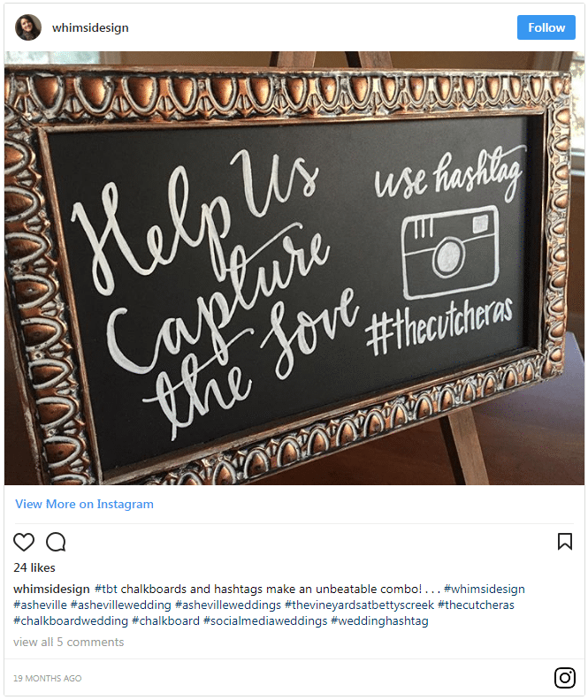Image resolution: width=588 pixels, height=700 pixels.
Task: Open the #tbt hashtag
Action: coord(106,589)
